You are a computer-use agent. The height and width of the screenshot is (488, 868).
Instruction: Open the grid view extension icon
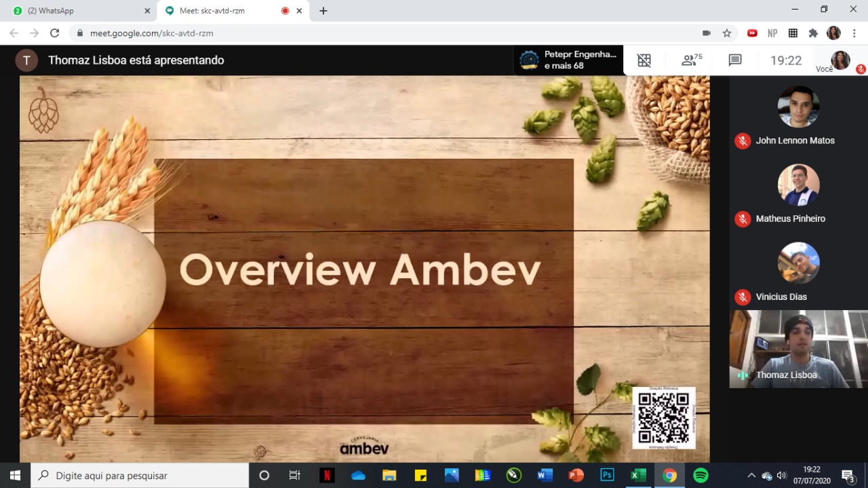pyautogui.click(x=793, y=33)
